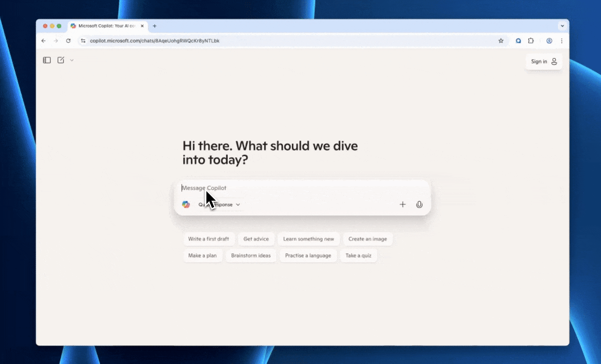Click the copilot.microsoft.com address bar URL
The height and width of the screenshot is (364, 601).
pyautogui.click(x=154, y=40)
